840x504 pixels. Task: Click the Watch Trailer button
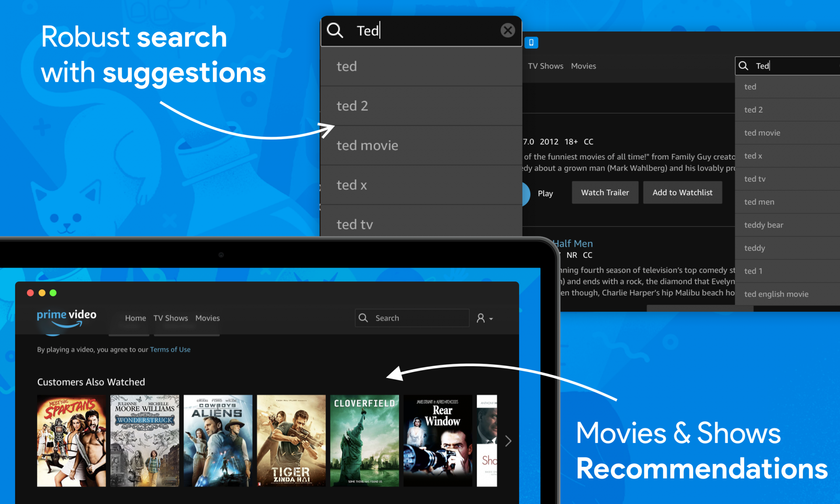pyautogui.click(x=605, y=193)
